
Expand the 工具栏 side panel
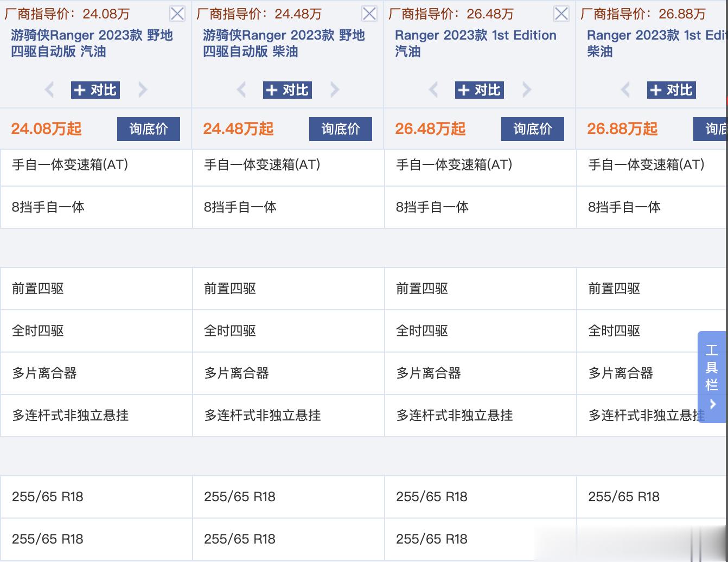[712, 377]
